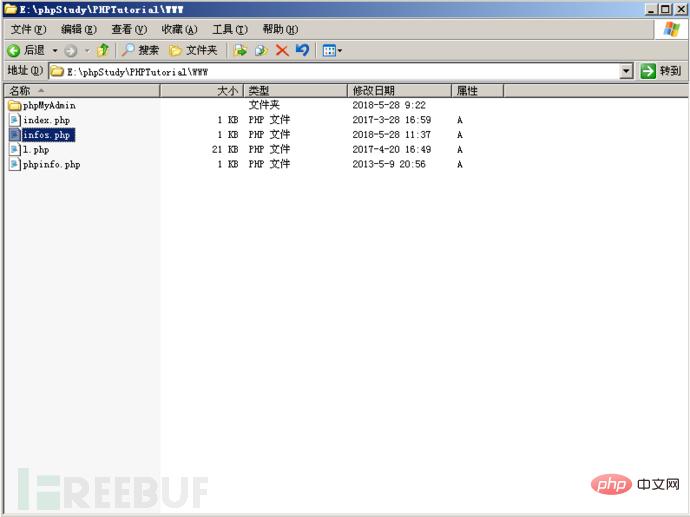690x517 pixels.
Task: Open the Views icon in toolbar
Action: (x=329, y=51)
